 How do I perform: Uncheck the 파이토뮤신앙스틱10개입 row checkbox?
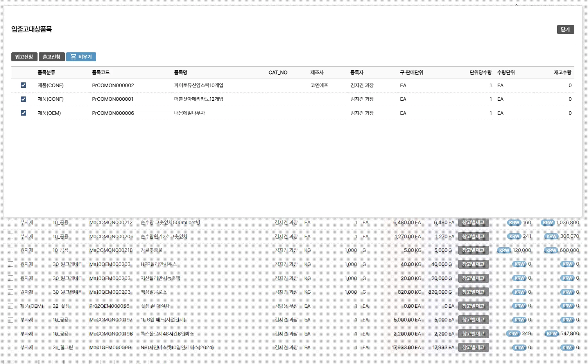tap(23, 85)
